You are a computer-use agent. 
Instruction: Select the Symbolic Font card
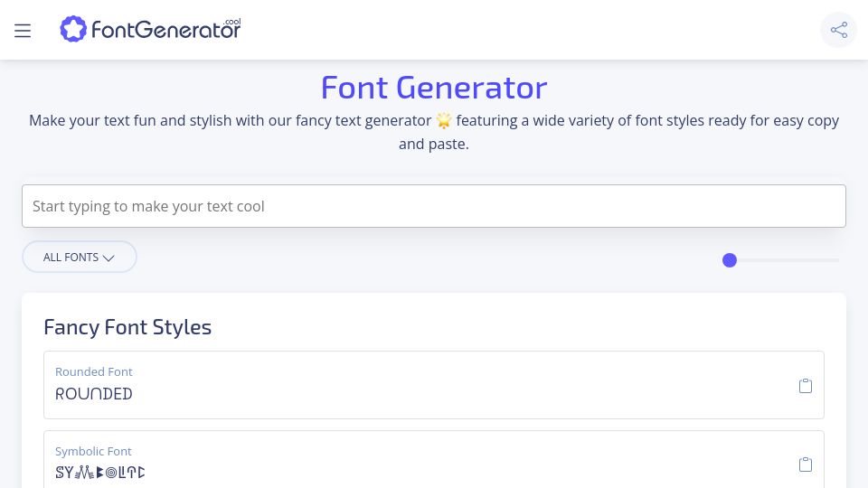[434, 460]
